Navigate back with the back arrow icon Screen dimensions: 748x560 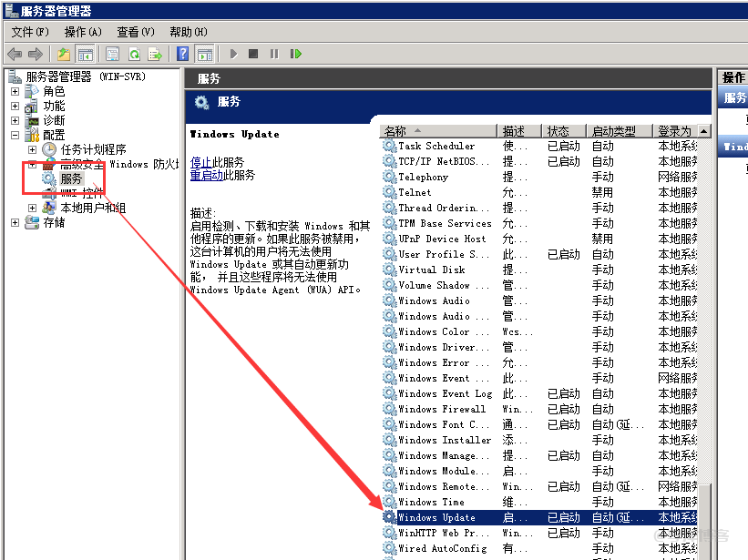point(13,53)
